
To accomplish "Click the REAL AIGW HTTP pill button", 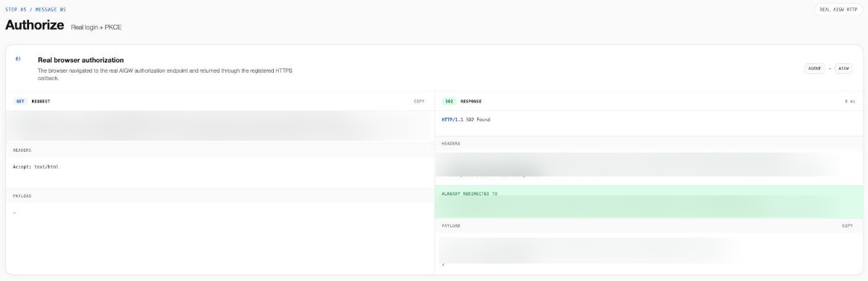I will 838,9.
